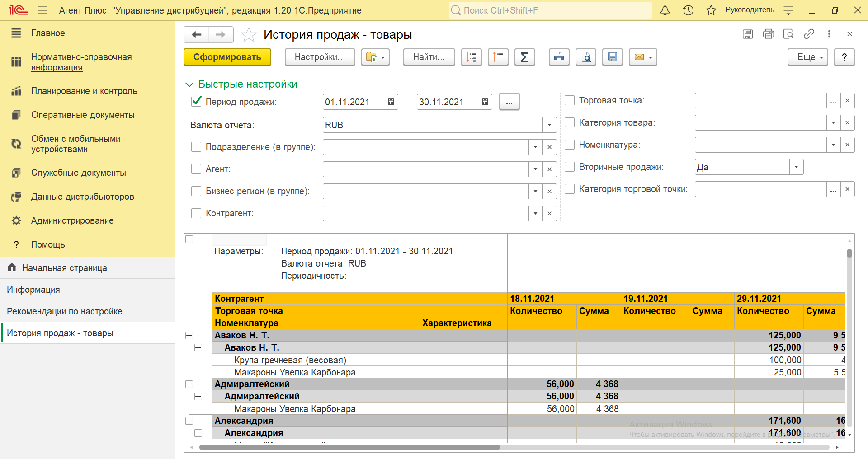Image resolution: width=868 pixels, height=459 pixels.
Task: Open settings lines icon beside Руководитель
Action: point(788,10)
